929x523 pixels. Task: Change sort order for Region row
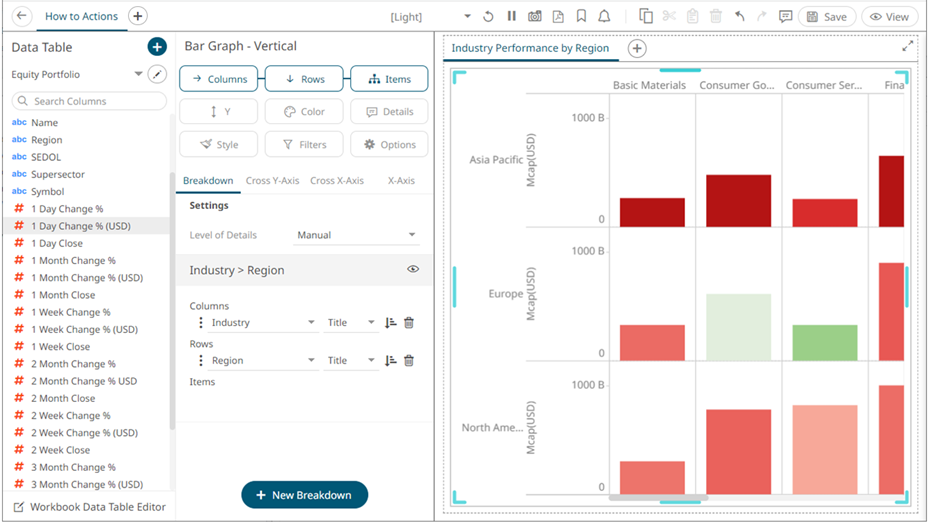(390, 361)
